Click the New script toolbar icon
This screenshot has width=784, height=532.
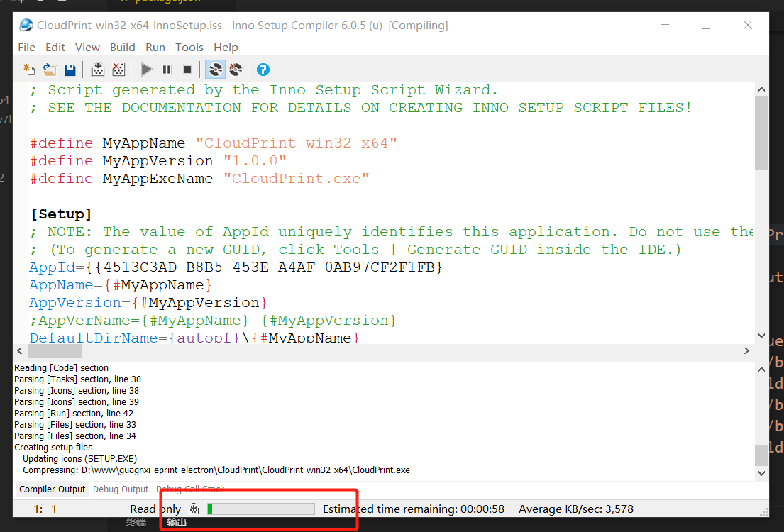pyautogui.click(x=29, y=70)
